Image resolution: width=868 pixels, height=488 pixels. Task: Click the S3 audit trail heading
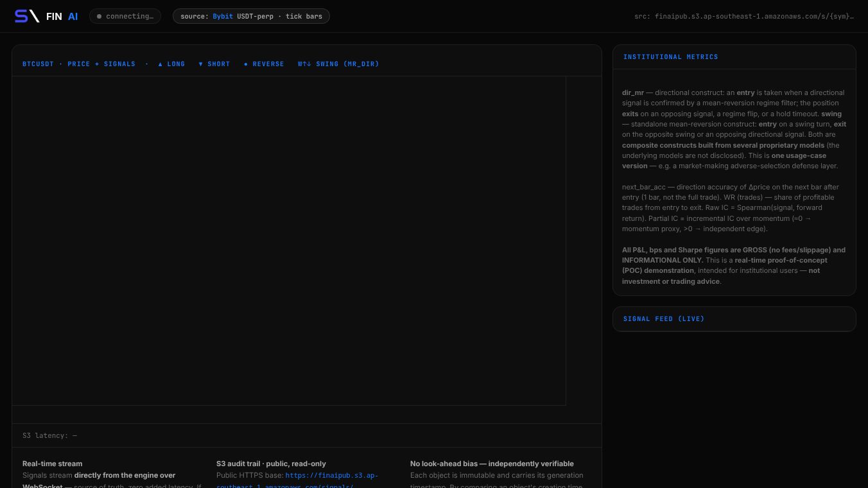271,464
